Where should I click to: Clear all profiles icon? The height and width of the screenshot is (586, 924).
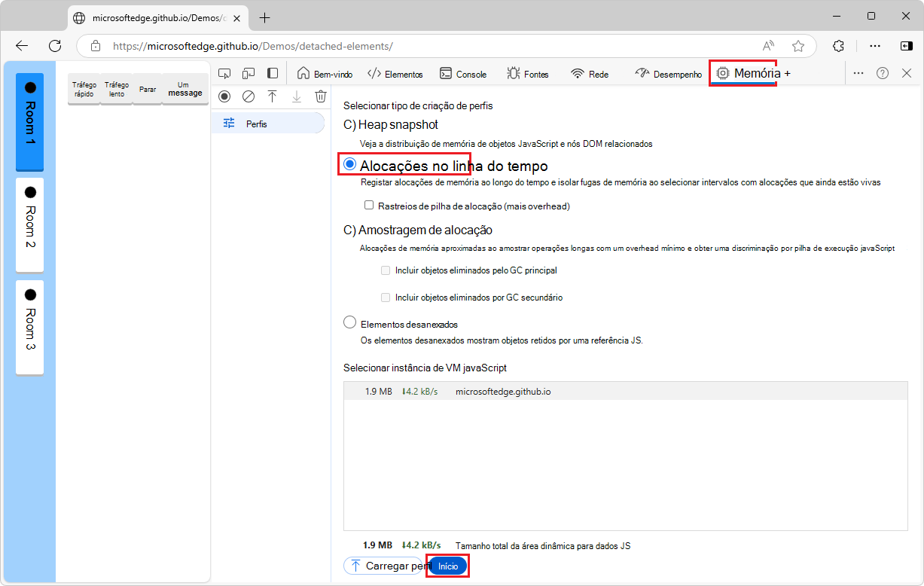(249, 96)
